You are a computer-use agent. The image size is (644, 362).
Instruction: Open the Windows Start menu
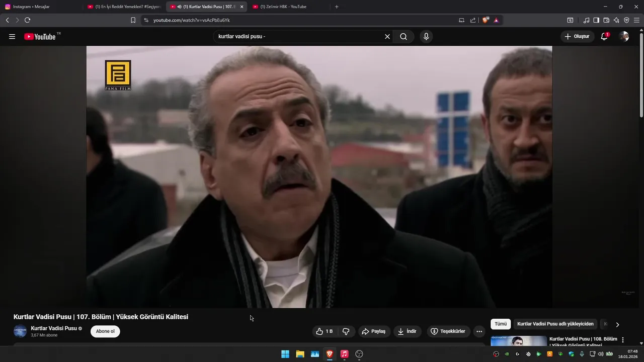pyautogui.click(x=285, y=354)
